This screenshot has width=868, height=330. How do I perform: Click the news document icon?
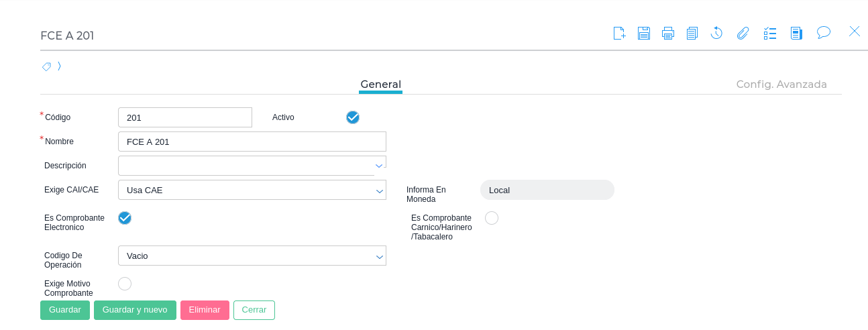pyautogui.click(x=796, y=33)
